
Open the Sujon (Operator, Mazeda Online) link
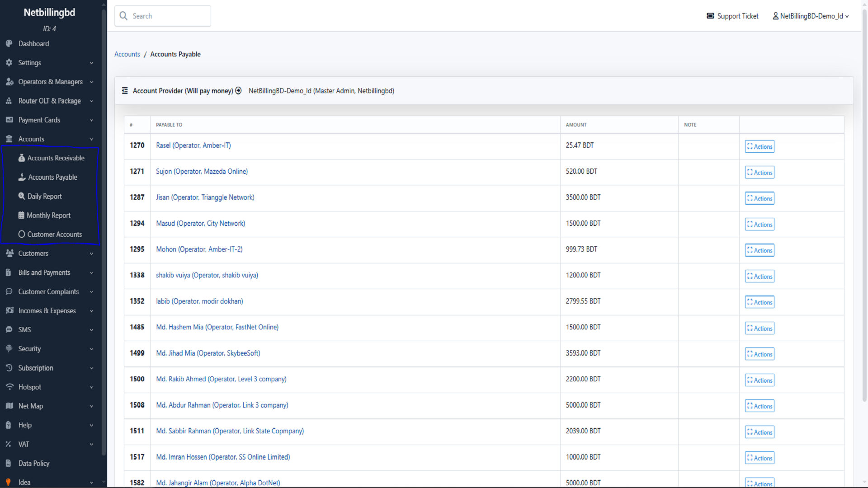coord(202,172)
